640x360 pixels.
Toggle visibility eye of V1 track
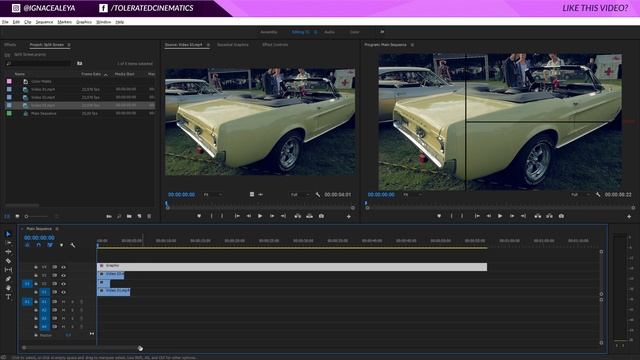64,292
